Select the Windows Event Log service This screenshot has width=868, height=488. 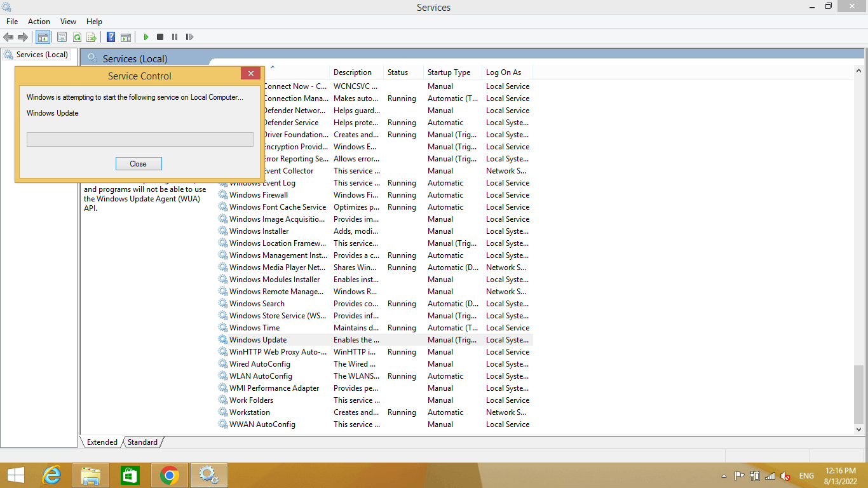375,183
